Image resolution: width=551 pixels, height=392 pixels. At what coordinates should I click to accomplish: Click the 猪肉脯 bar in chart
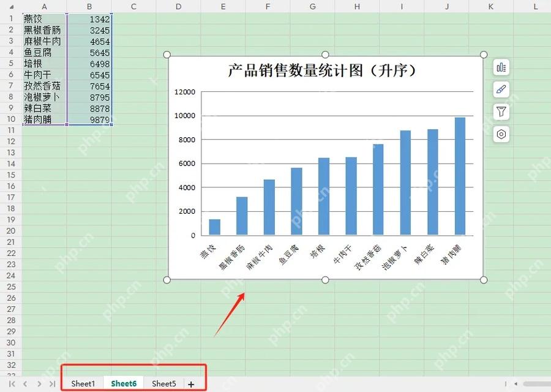tap(460, 176)
